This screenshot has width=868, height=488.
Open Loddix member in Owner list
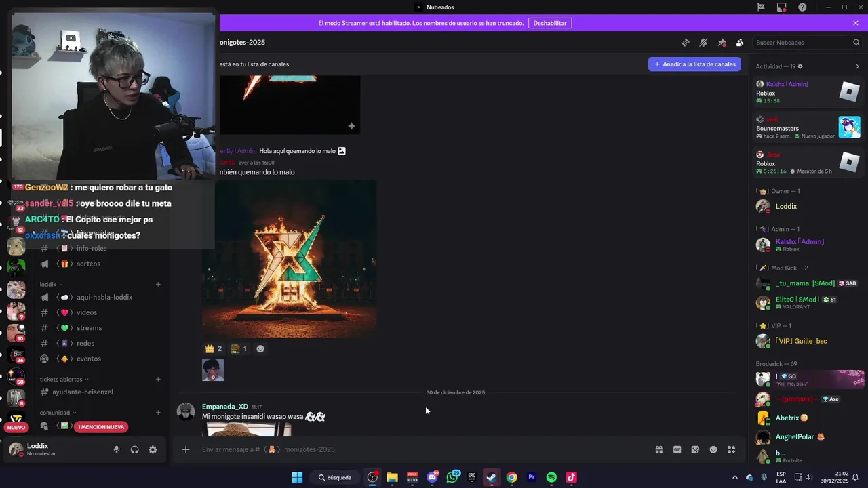point(807,206)
